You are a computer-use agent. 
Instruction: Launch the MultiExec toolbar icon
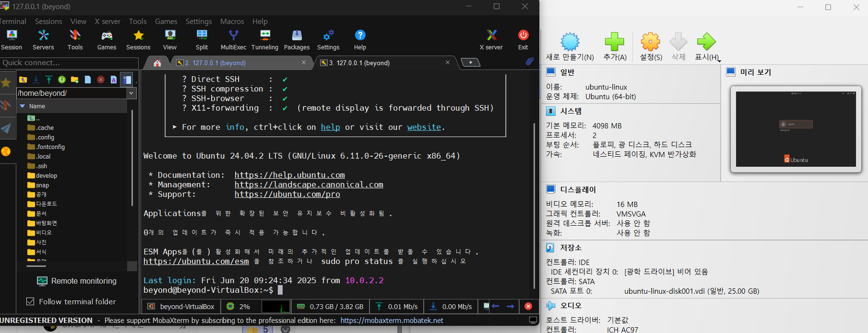point(233,40)
